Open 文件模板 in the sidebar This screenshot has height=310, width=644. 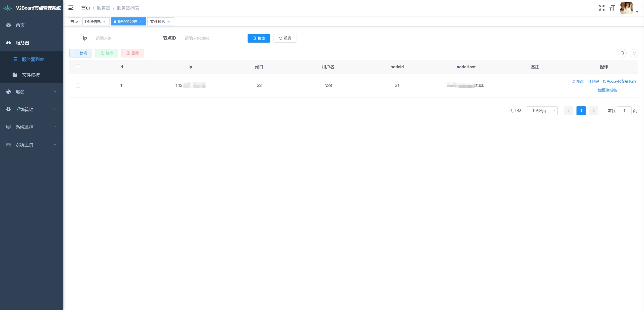tap(31, 75)
